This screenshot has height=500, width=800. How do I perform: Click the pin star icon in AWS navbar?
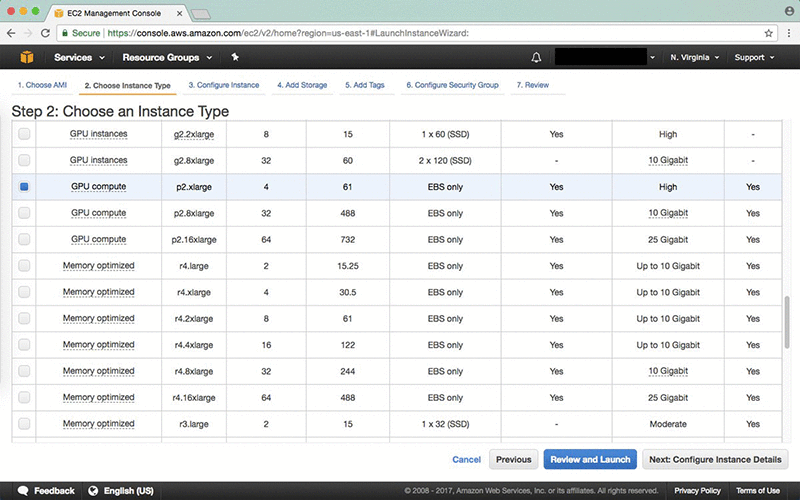[235, 57]
